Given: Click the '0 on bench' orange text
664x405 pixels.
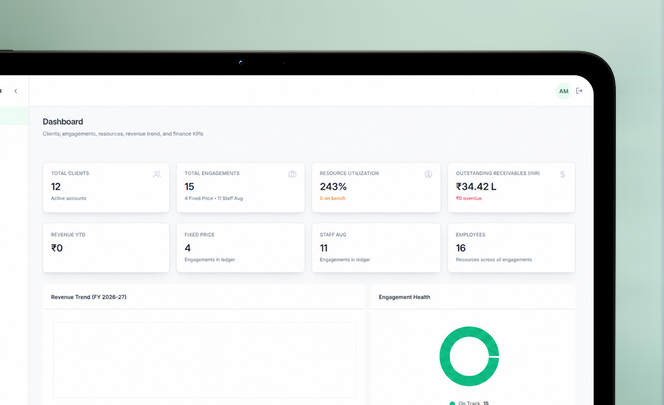Looking at the screenshot, I should coord(332,198).
